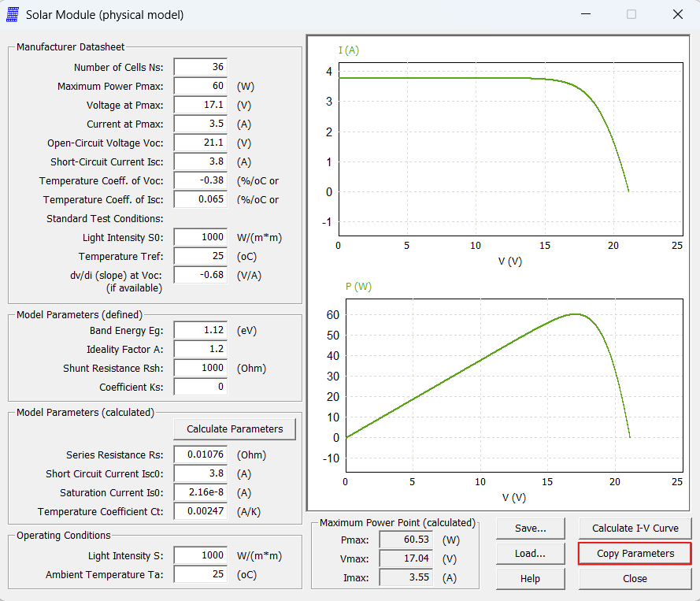Click the Ideality Factor A field
This screenshot has width=700, height=601.
point(201,349)
